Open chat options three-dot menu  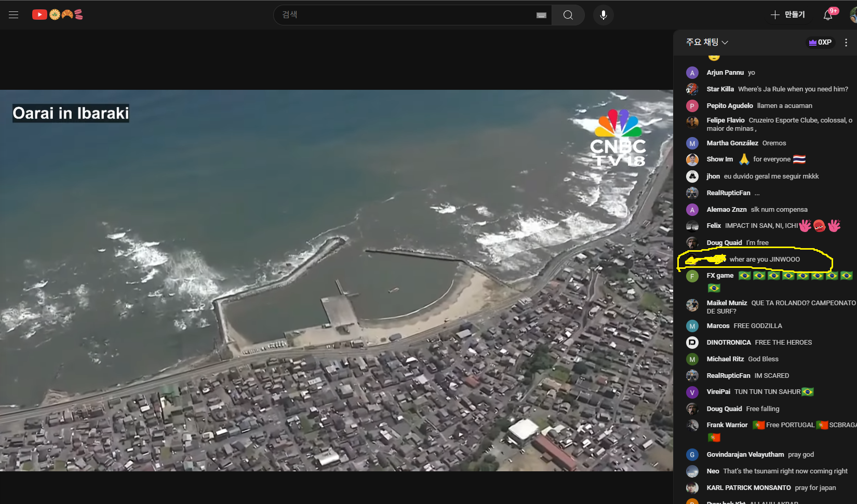(846, 43)
